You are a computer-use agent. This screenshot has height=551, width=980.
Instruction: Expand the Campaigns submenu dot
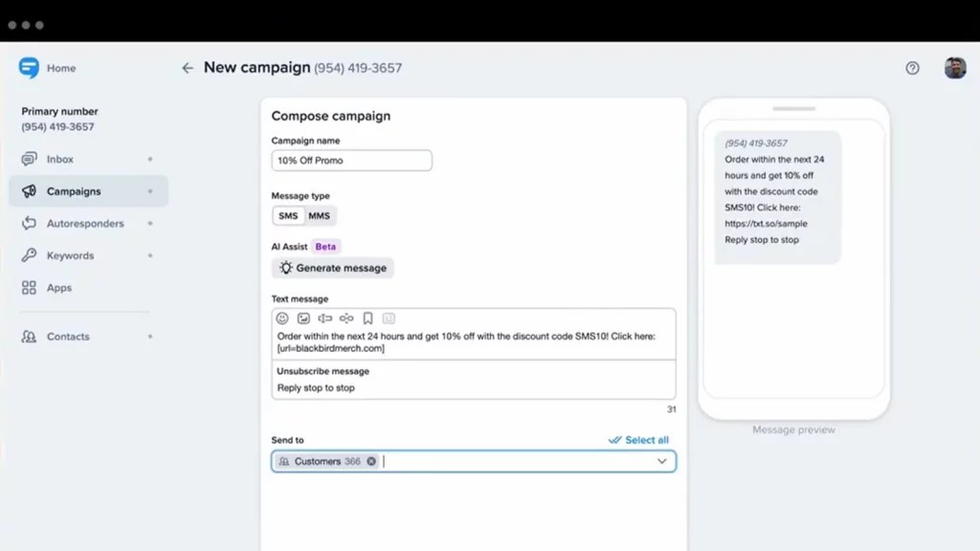click(150, 191)
